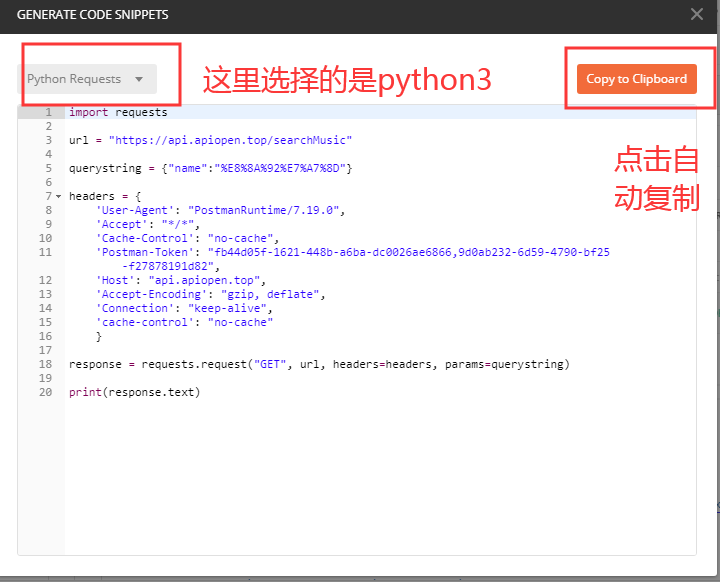Screen dimensions: 720x582
Task: Click line number 20 in gutter
Action: click(x=45, y=392)
